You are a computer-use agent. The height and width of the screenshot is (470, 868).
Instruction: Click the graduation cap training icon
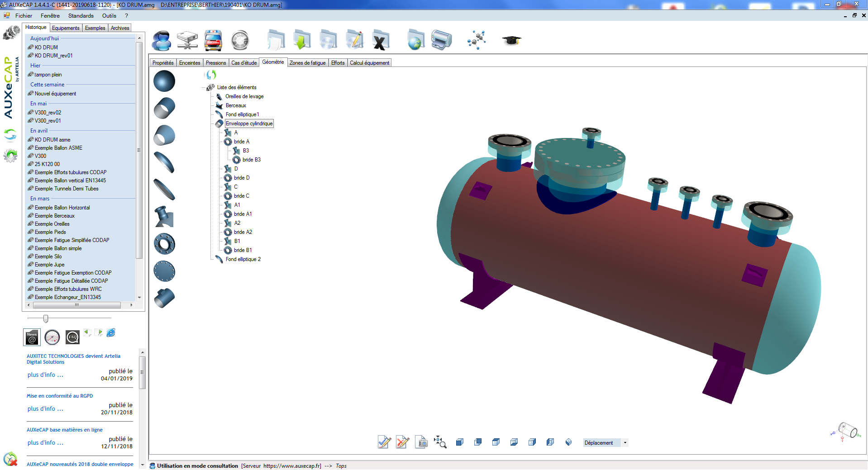pos(511,40)
